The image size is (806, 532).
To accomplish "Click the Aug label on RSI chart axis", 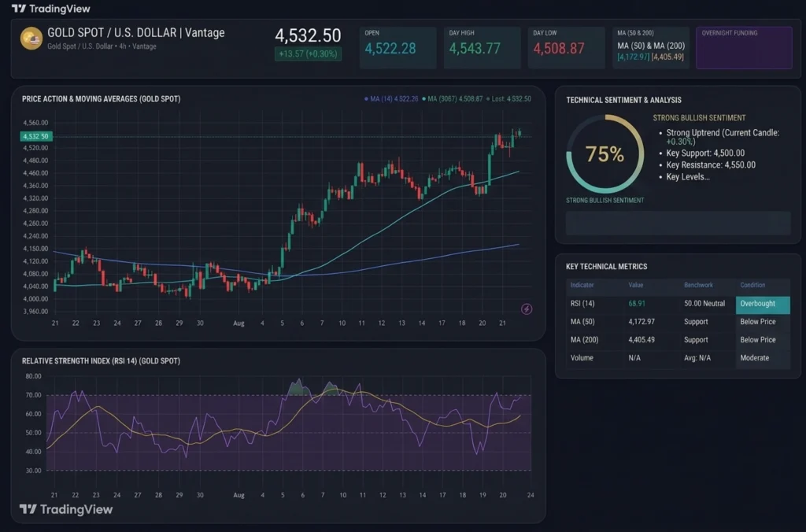I will 238,495.
